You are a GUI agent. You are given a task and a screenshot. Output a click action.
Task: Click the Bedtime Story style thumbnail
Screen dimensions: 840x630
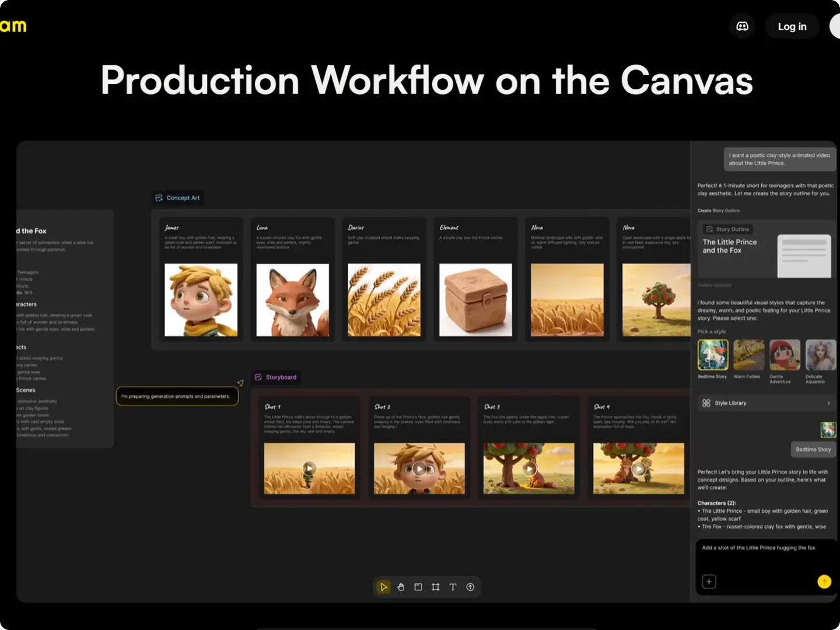(x=712, y=355)
